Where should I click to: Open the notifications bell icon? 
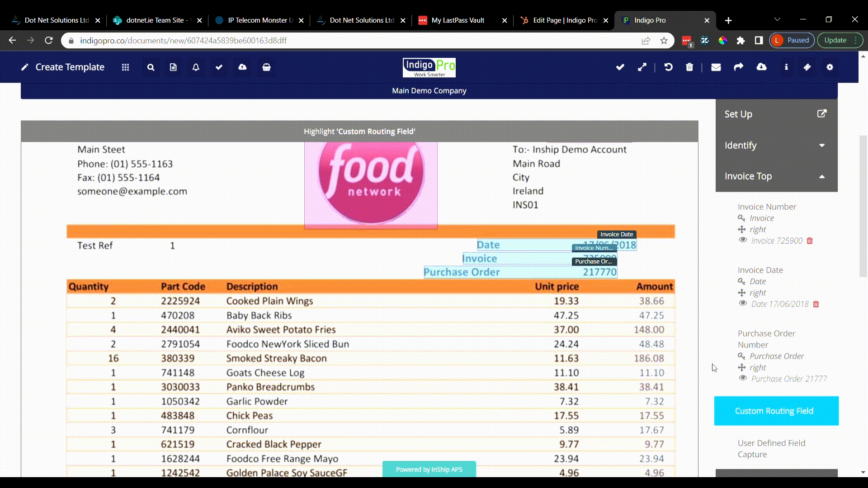click(196, 67)
